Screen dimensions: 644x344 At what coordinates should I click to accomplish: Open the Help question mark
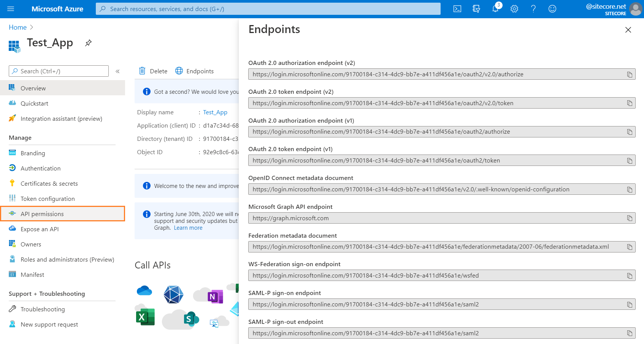(533, 9)
